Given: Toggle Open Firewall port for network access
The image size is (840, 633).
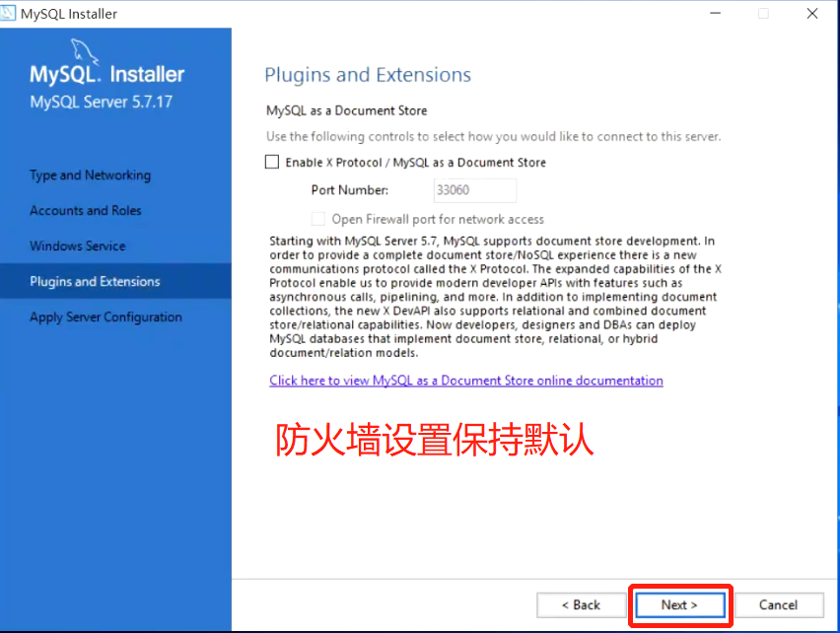Looking at the screenshot, I should coord(318,219).
